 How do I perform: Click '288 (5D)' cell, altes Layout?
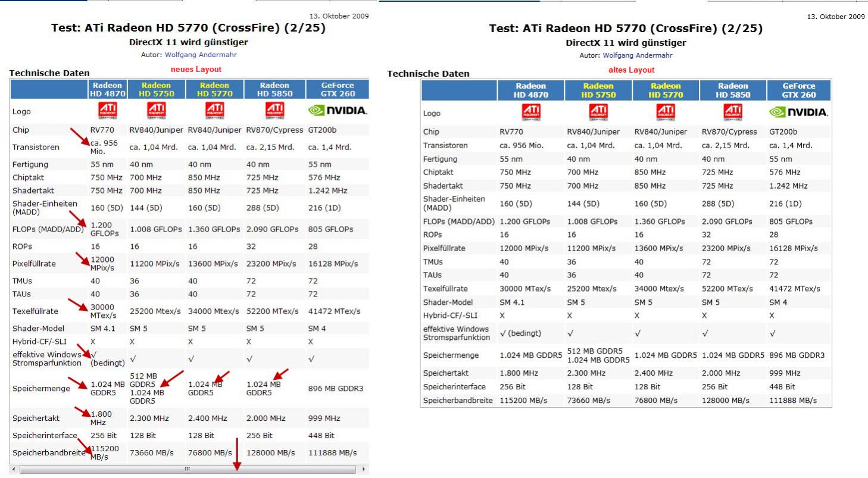click(x=718, y=204)
